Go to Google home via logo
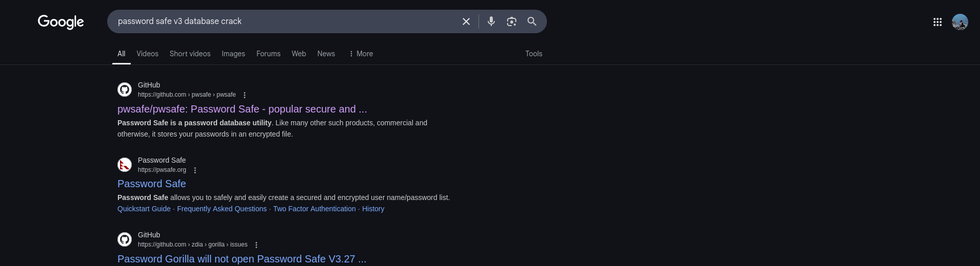Screen dimensions: 980x266 61,22
